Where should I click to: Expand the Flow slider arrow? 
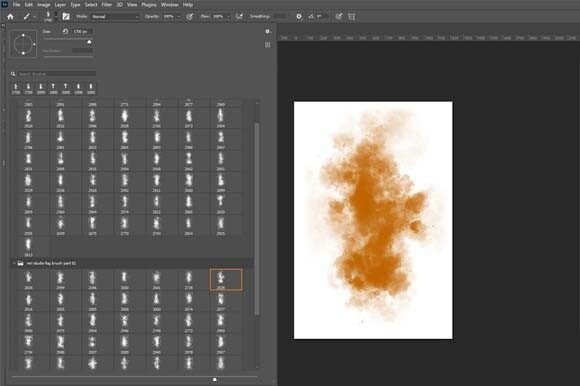(228, 17)
